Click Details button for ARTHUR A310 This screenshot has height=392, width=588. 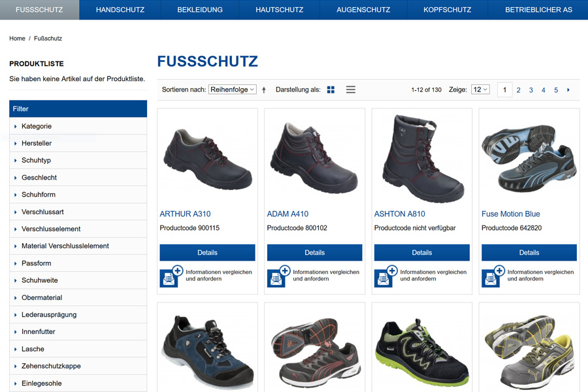pos(207,253)
